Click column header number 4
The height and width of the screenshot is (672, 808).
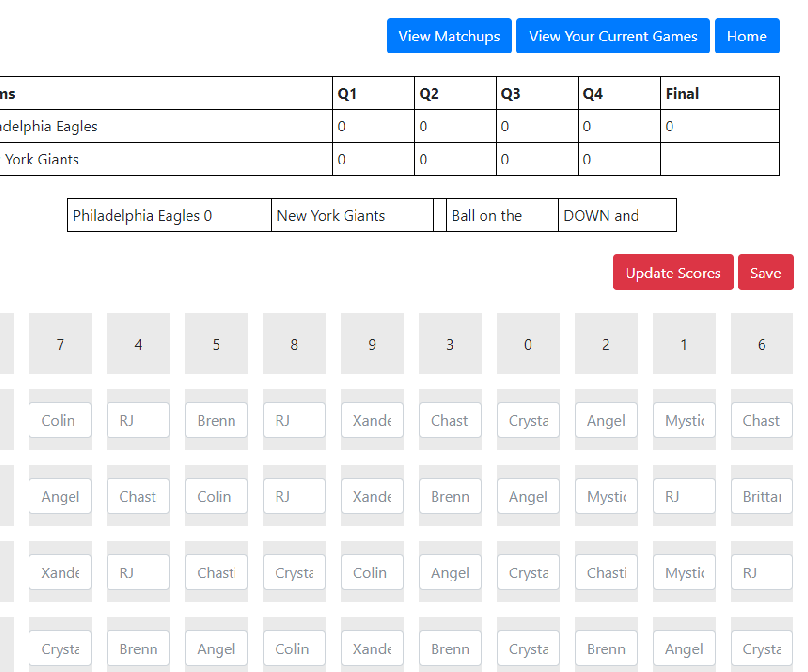(x=138, y=343)
